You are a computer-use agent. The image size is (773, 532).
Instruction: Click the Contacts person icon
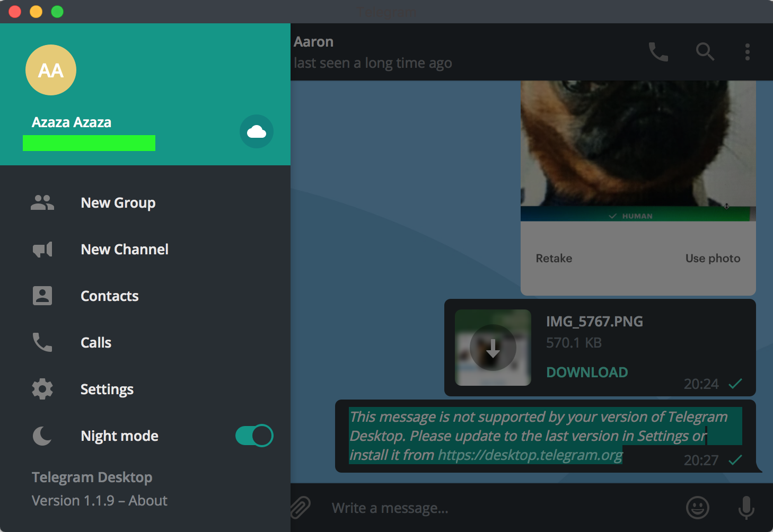[x=42, y=296]
